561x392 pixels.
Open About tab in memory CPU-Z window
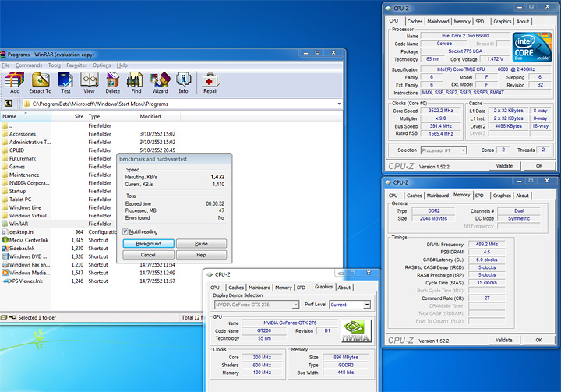[522, 196]
